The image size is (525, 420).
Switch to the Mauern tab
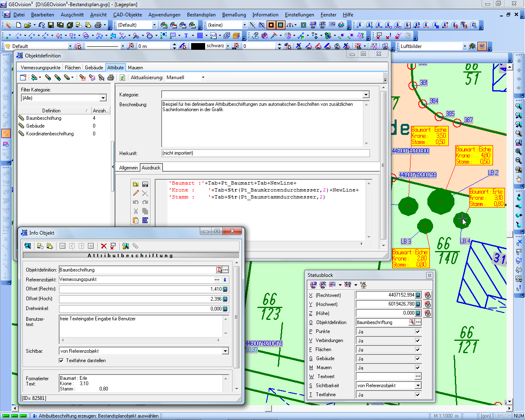pos(135,68)
